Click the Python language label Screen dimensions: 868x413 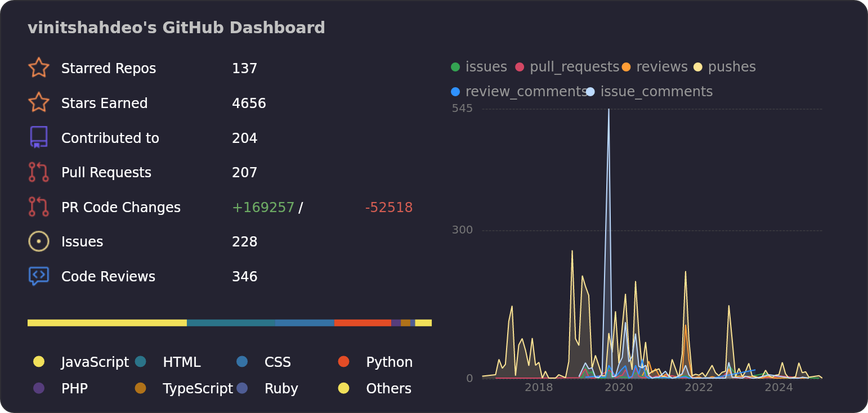[x=390, y=362]
